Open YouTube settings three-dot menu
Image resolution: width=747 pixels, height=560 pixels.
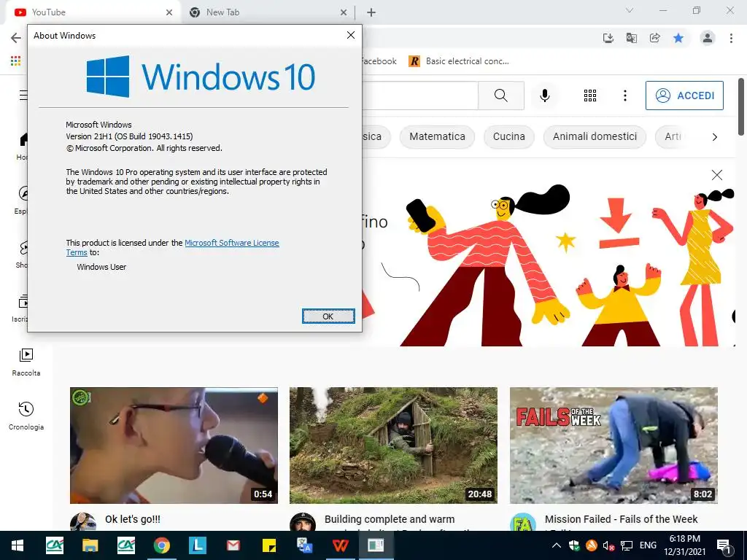coord(625,96)
